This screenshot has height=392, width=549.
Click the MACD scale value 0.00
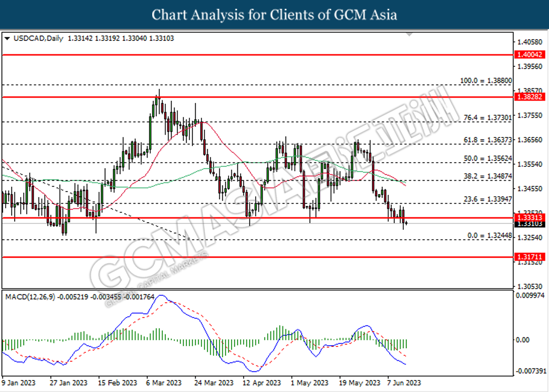(x=523, y=340)
